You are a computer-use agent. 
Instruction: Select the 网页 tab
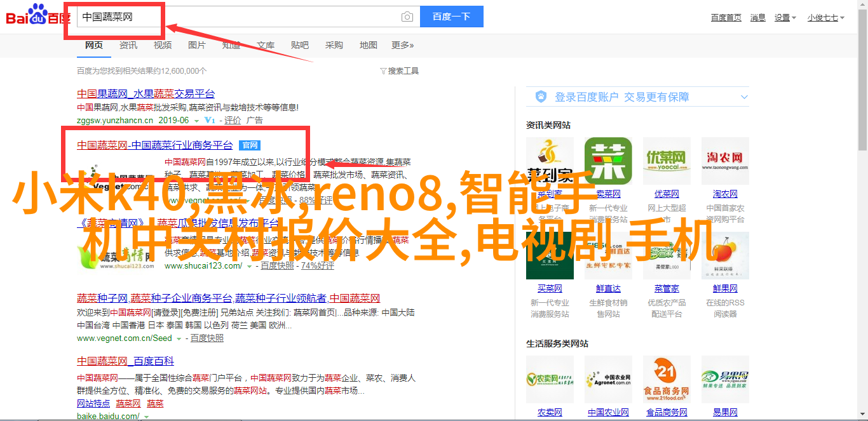click(94, 45)
